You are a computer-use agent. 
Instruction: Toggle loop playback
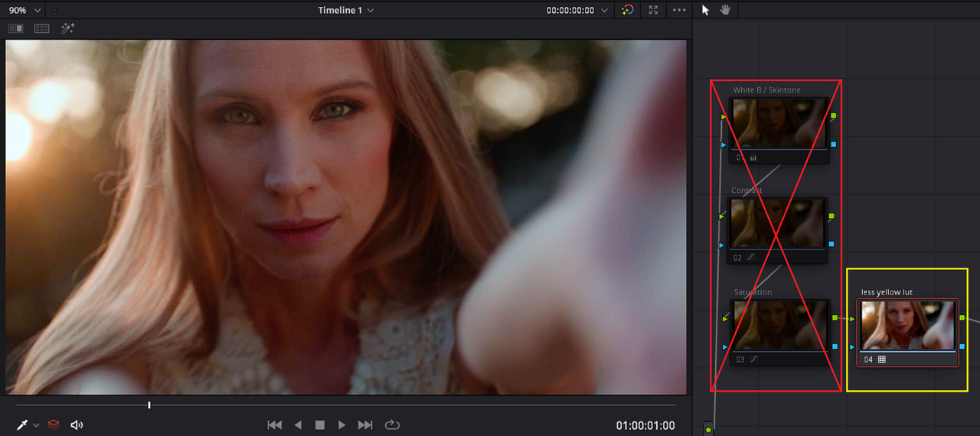tap(392, 425)
